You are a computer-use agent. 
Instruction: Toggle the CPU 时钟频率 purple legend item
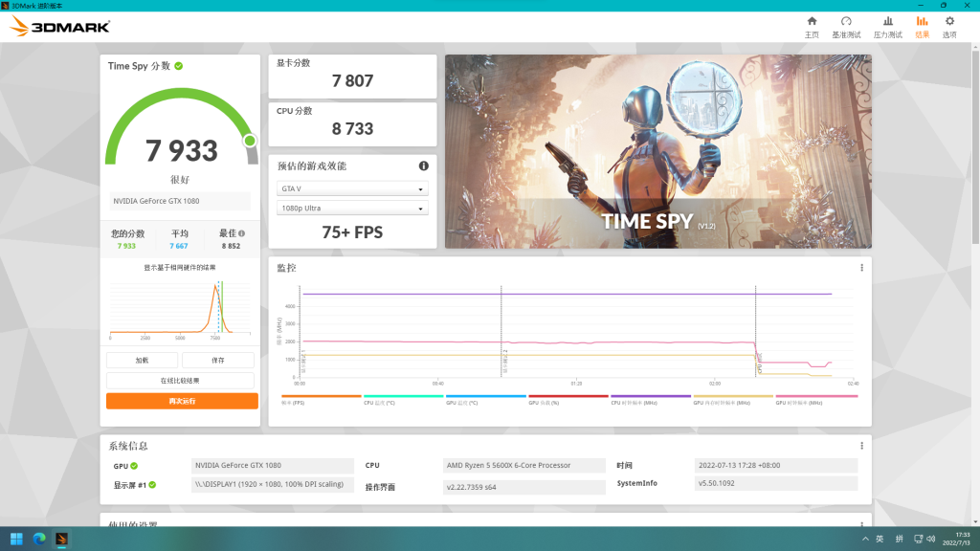[651, 399]
